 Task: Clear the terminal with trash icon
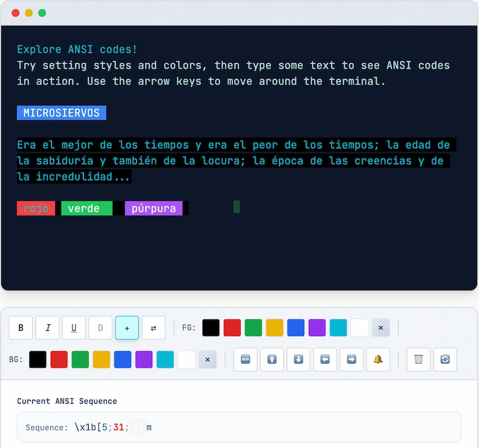click(419, 359)
